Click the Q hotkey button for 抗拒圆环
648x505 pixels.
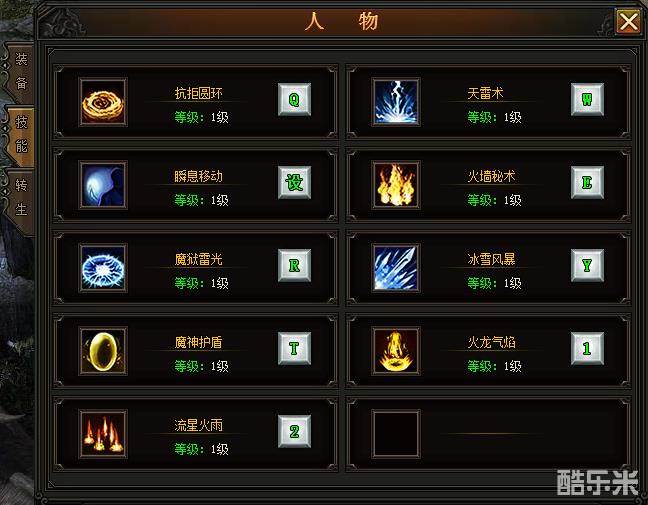click(x=294, y=99)
